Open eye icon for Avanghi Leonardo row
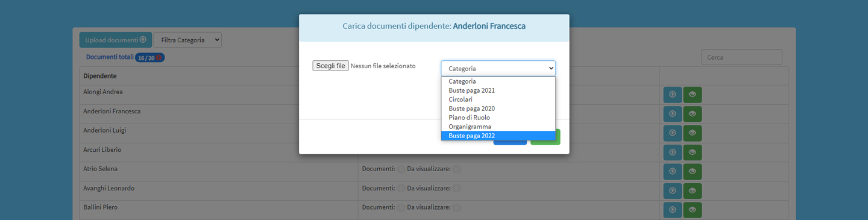 [693, 191]
